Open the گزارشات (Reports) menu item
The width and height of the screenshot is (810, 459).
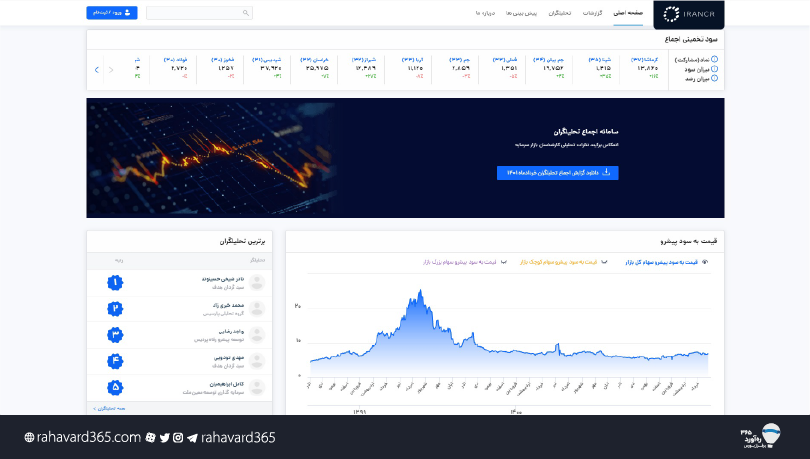[593, 13]
